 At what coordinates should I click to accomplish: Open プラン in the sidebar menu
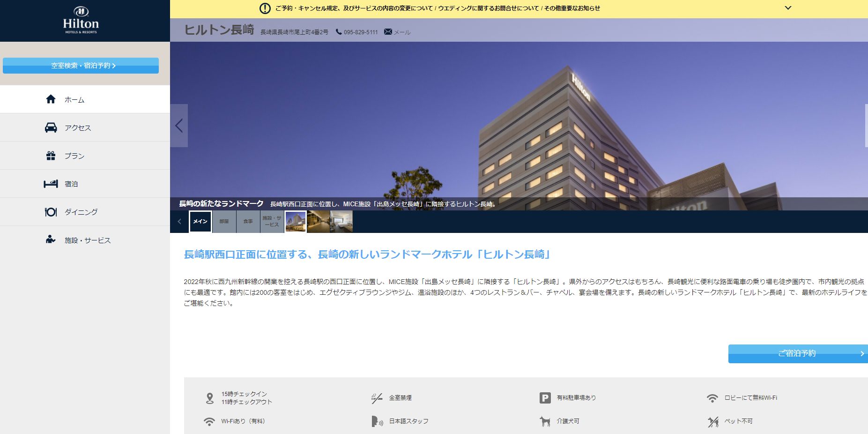[x=85, y=156]
